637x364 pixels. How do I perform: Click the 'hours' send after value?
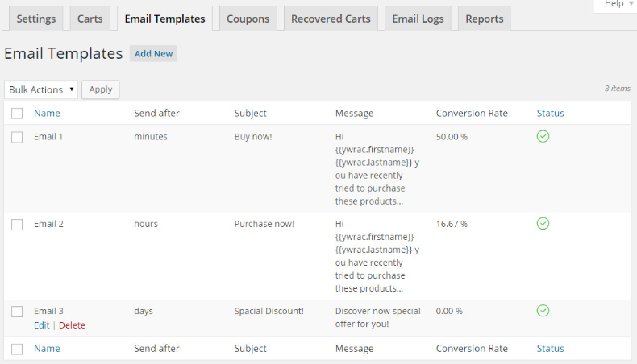click(146, 224)
